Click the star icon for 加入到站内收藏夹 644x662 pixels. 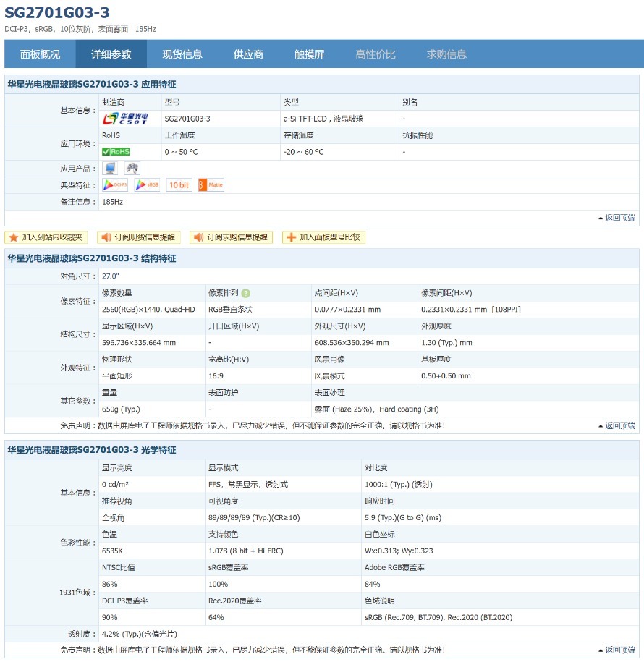point(14,237)
